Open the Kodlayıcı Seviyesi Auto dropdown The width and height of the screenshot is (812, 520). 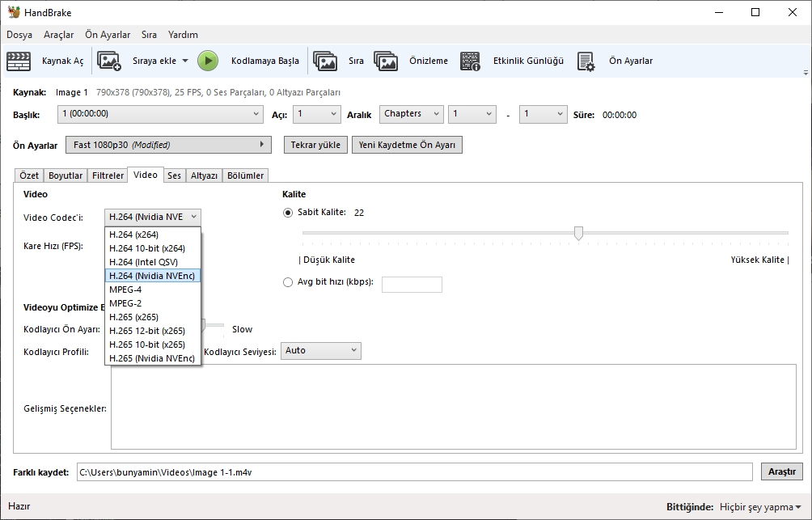[x=320, y=350]
